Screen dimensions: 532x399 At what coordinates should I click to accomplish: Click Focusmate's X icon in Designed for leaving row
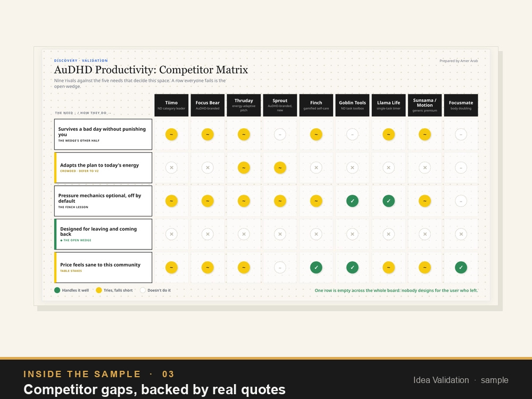[461, 234]
